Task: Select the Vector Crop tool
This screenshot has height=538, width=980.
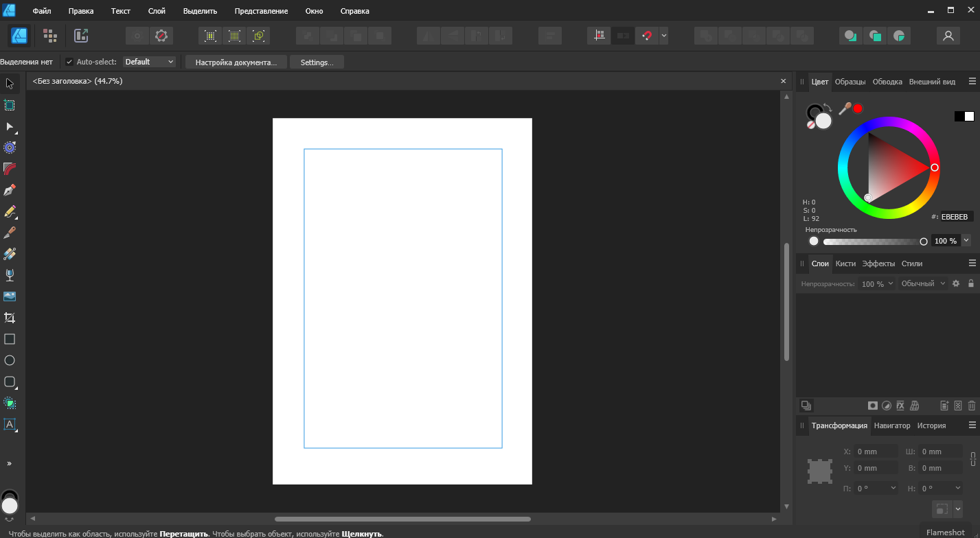Action: click(10, 318)
